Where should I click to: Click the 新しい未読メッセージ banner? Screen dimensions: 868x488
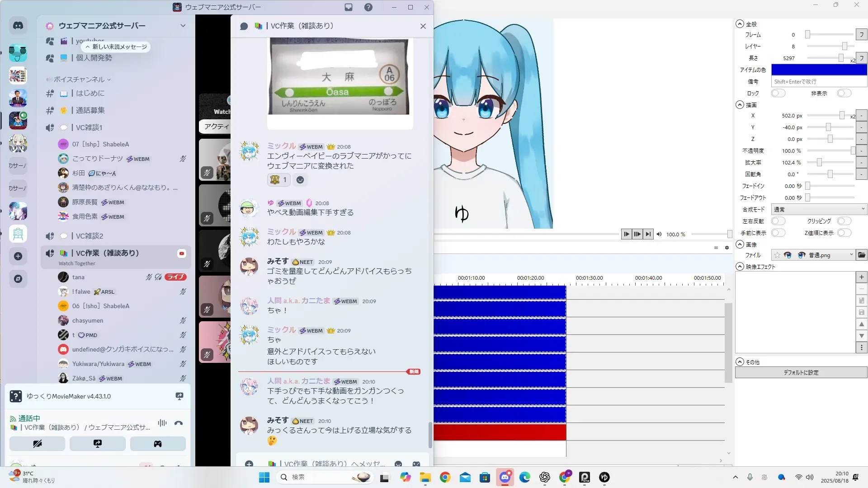[x=116, y=47]
